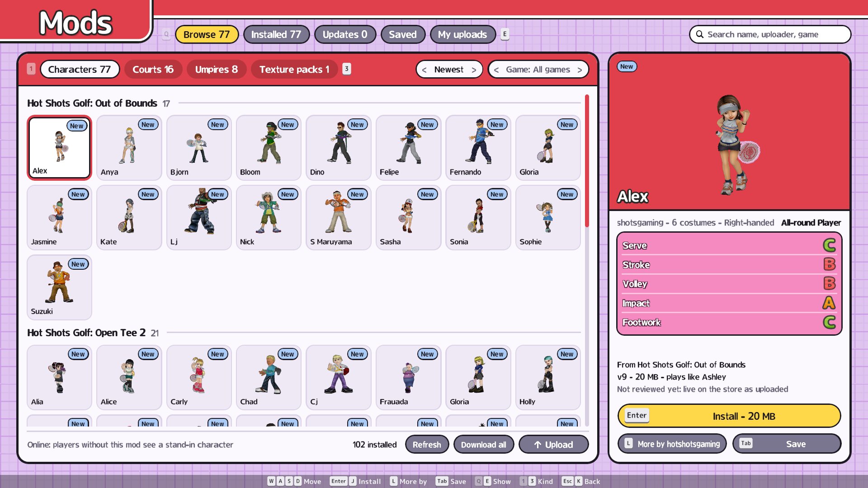Click the Refresh button
The image size is (868, 488).
(427, 445)
